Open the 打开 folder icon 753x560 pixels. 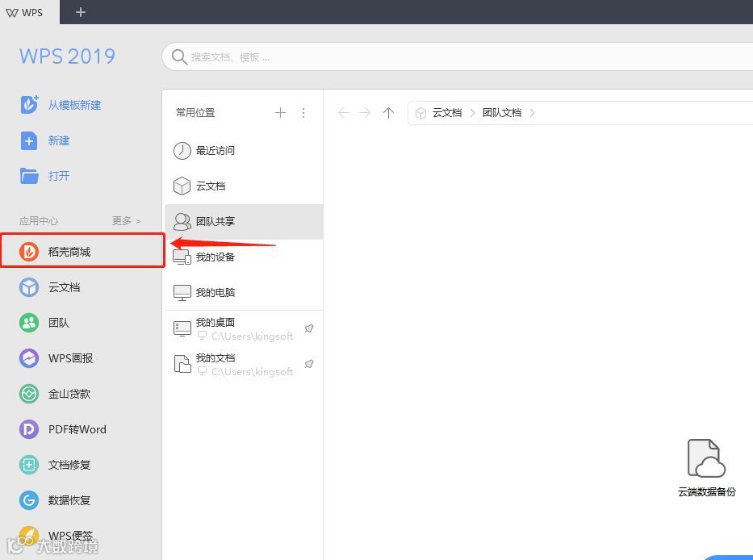tap(29, 176)
